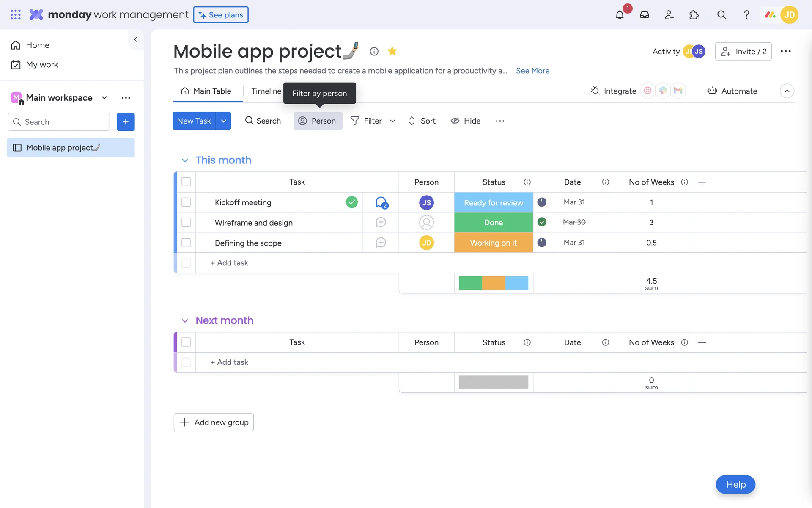Check the Kickoff meeting row checkbox
812x508 pixels.
186,202
